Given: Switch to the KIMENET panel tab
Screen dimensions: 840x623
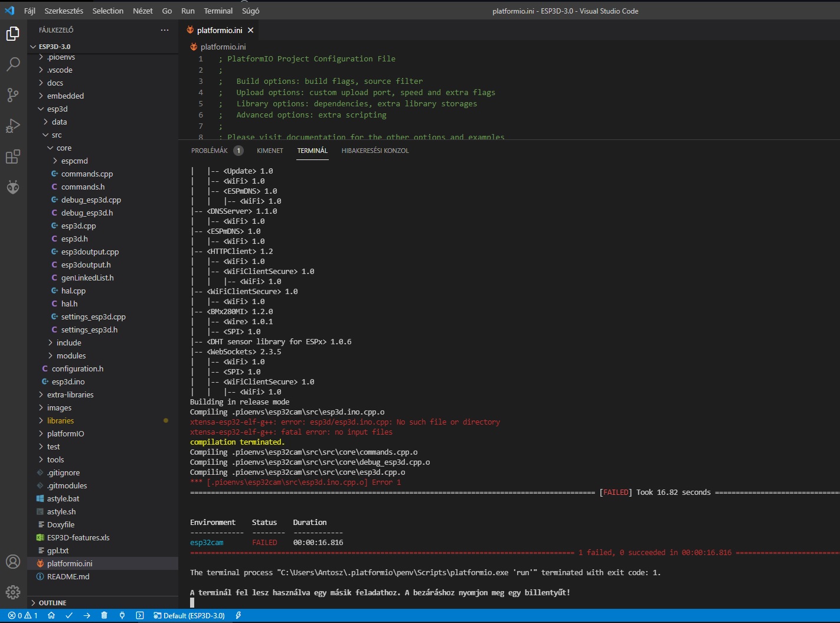Looking at the screenshot, I should pyautogui.click(x=270, y=151).
